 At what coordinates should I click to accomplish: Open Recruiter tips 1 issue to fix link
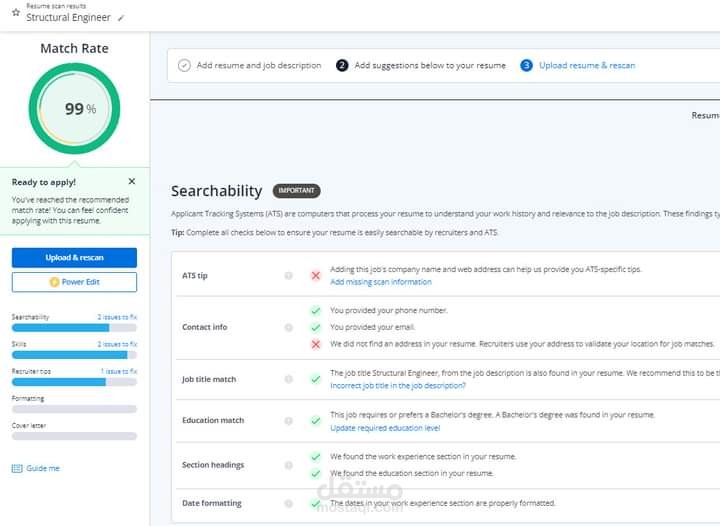(119, 371)
